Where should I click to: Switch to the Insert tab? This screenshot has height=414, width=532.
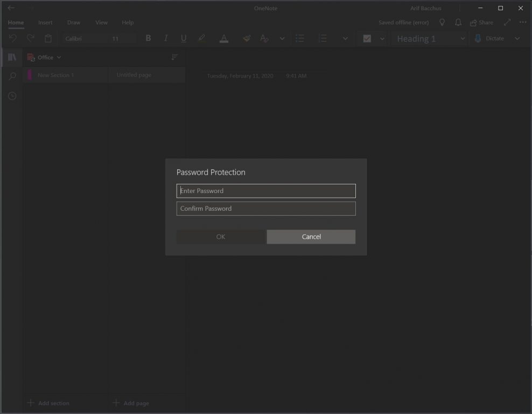click(45, 23)
